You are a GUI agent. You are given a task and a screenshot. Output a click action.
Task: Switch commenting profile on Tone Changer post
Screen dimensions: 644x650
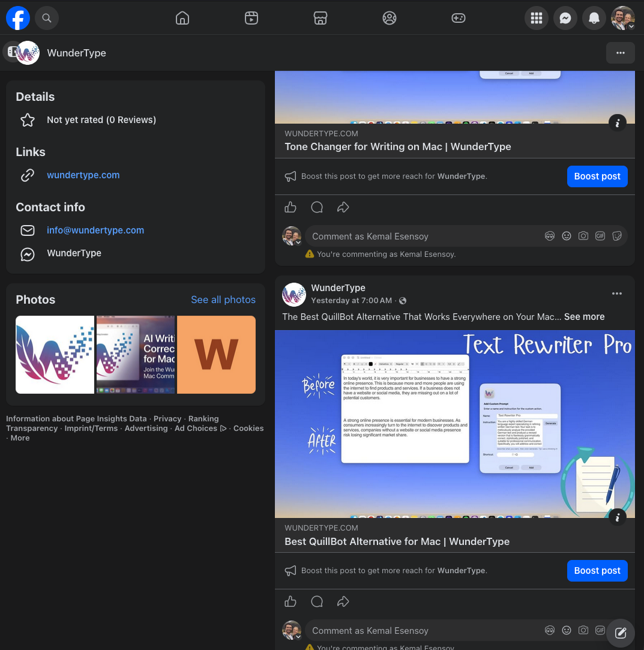(x=292, y=236)
